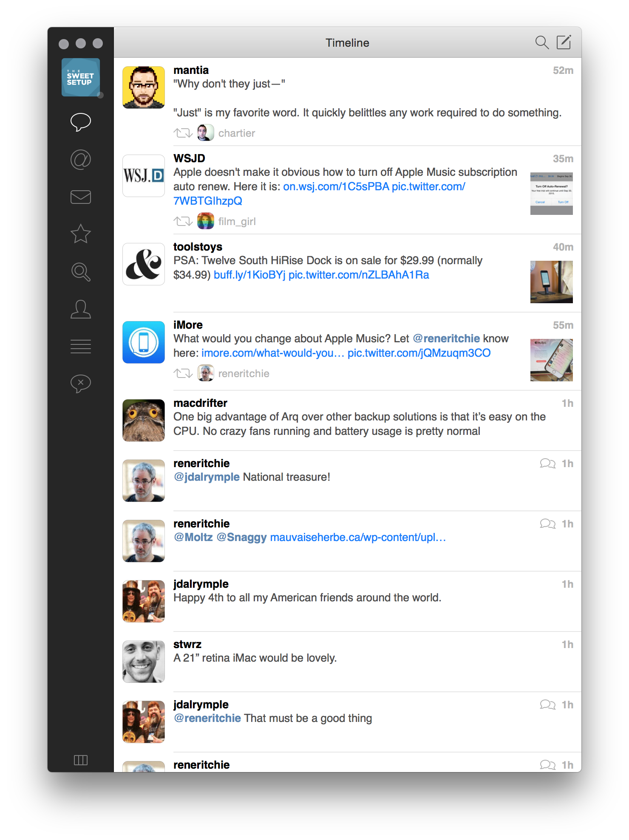The image size is (629, 840).
Task: Click chartier's small retweeter avatar
Action: (206, 133)
